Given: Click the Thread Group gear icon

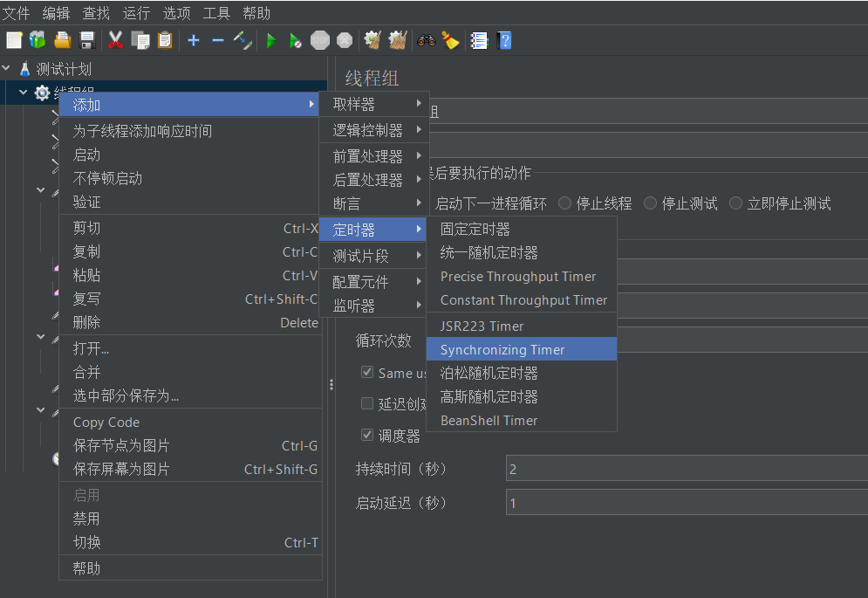Looking at the screenshot, I should coord(42,93).
